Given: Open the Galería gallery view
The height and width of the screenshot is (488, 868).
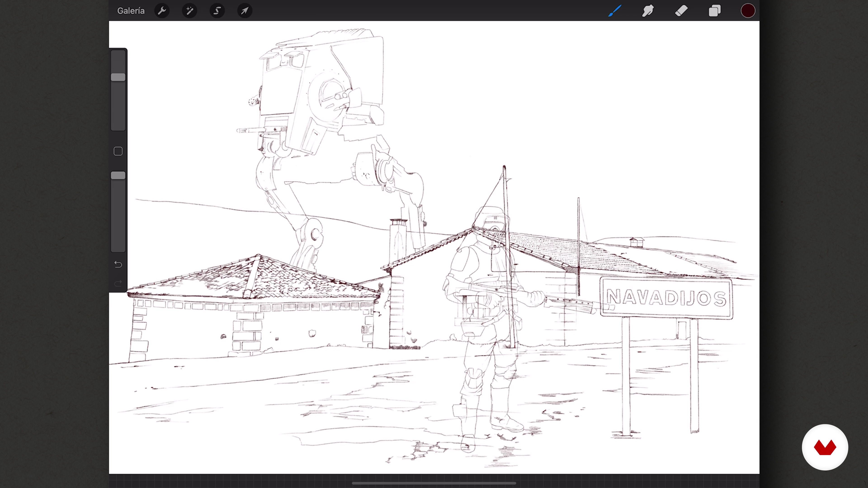Looking at the screenshot, I should pos(131,11).
